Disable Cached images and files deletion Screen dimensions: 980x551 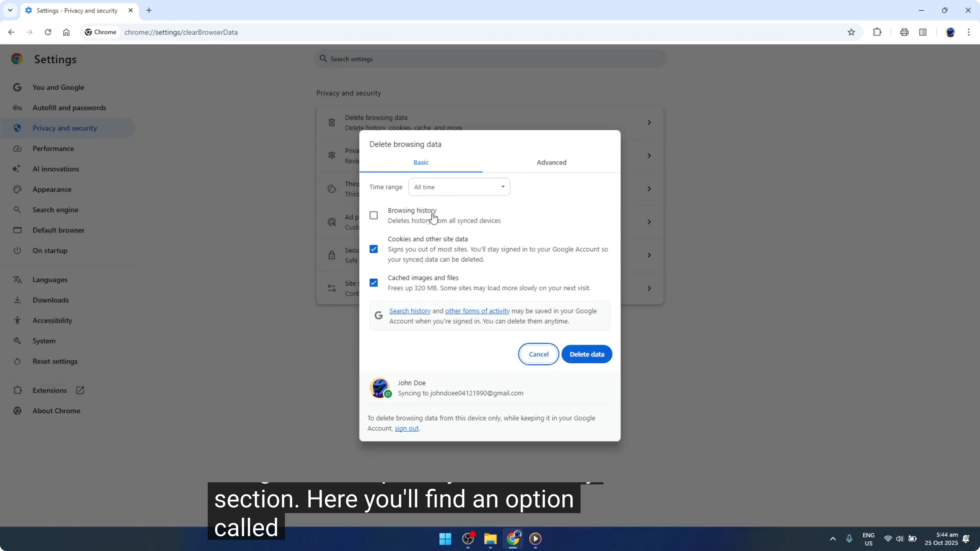coord(374,282)
